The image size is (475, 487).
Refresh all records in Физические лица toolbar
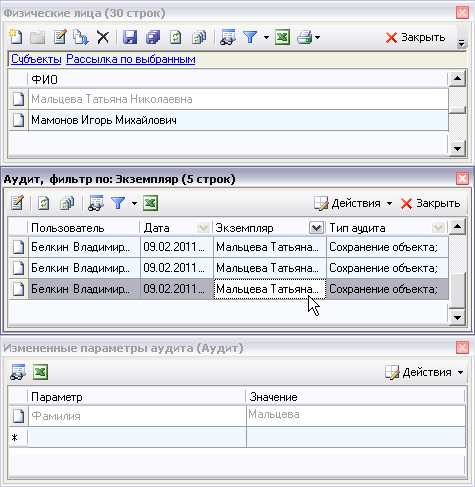(x=199, y=37)
